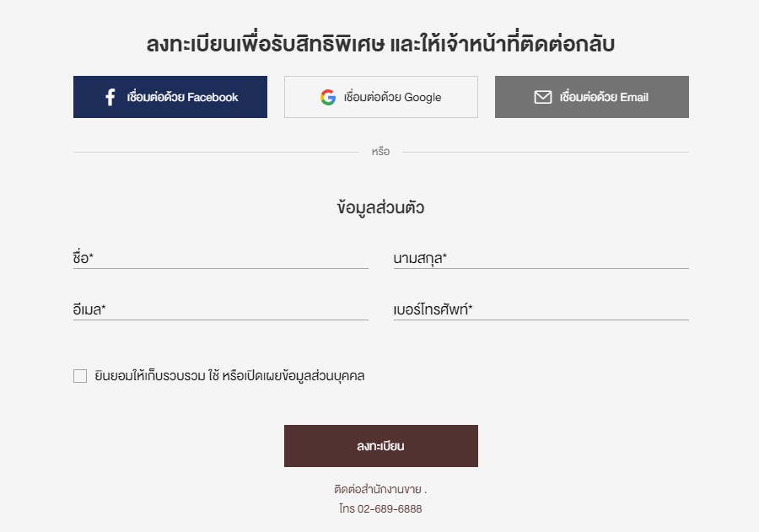Click the โทร 02-689-6888 phone number
This screenshot has height=532, width=759.
click(380, 508)
